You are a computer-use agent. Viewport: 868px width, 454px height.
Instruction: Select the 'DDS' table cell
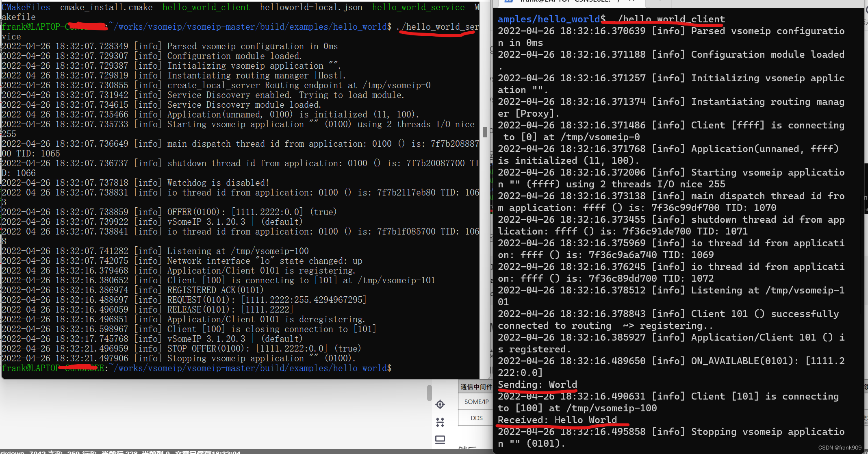476,418
